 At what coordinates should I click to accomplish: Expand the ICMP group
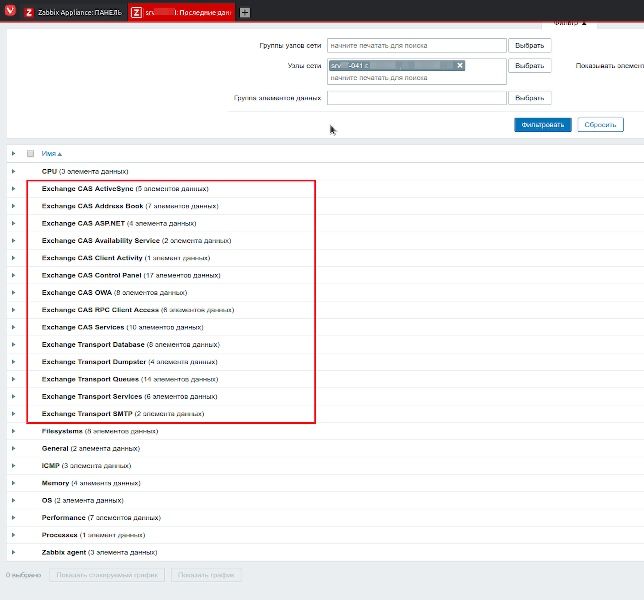pos(14,466)
